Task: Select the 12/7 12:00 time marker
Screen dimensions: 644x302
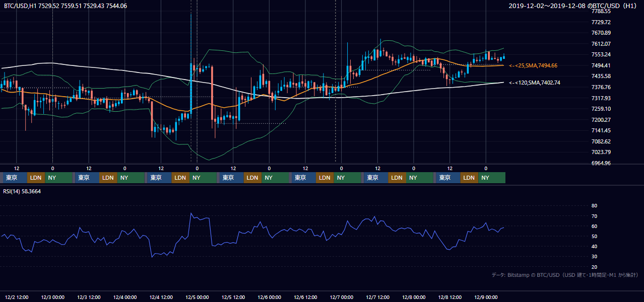Action: point(377,297)
